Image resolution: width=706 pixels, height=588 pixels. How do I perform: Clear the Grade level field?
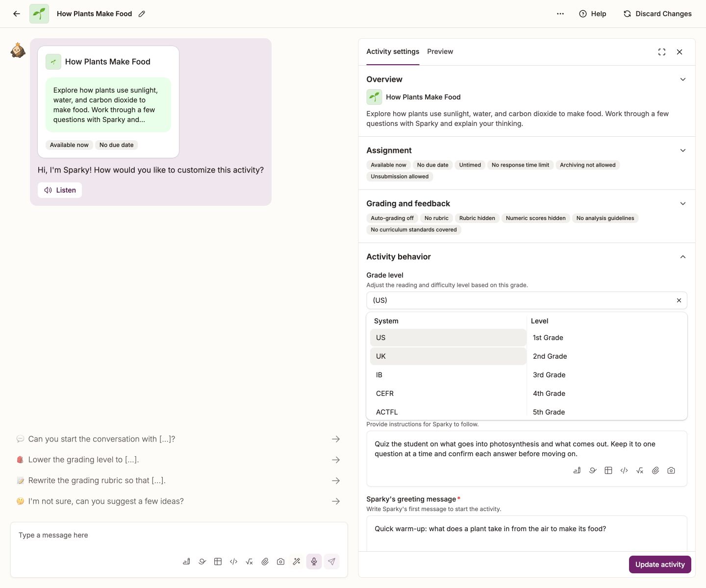click(679, 300)
